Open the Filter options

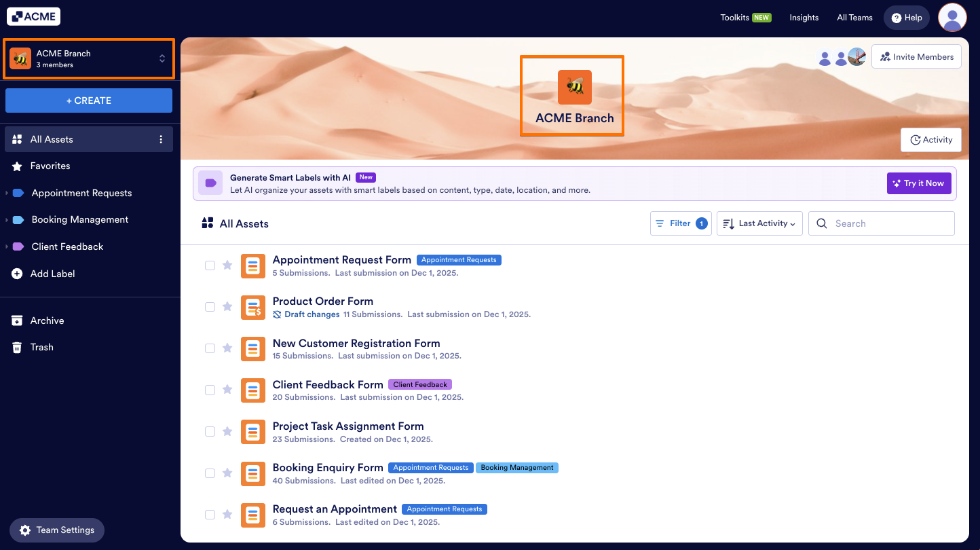[x=681, y=223]
